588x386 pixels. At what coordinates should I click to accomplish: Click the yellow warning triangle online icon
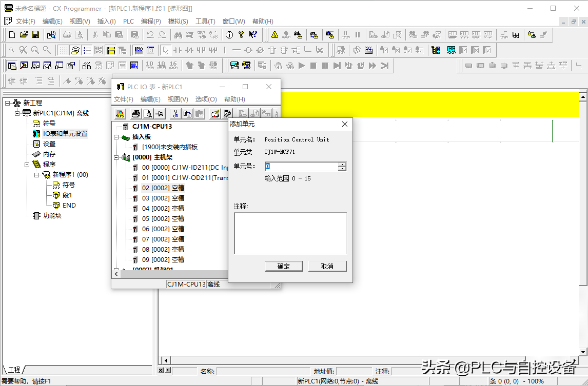tap(275, 35)
